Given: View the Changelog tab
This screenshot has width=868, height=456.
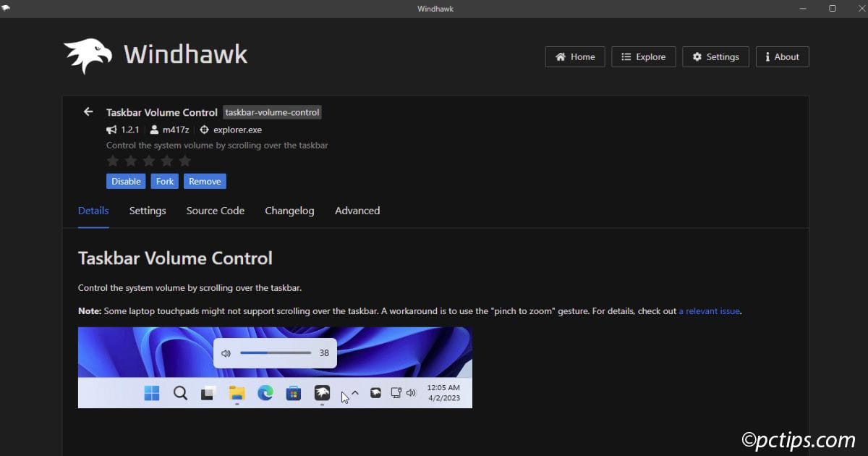Looking at the screenshot, I should pyautogui.click(x=289, y=211).
